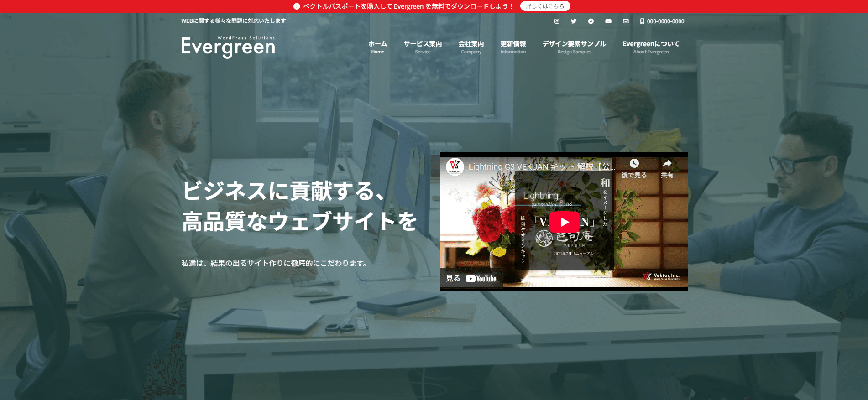
Task: Open the Twitter icon link
Action: pyautogui.click(x=574, y=21)
